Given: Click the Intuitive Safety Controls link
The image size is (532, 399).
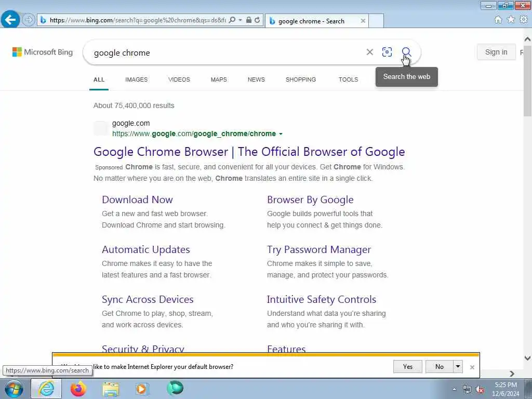Looking at the screenshot, I should tap(321, 299).
